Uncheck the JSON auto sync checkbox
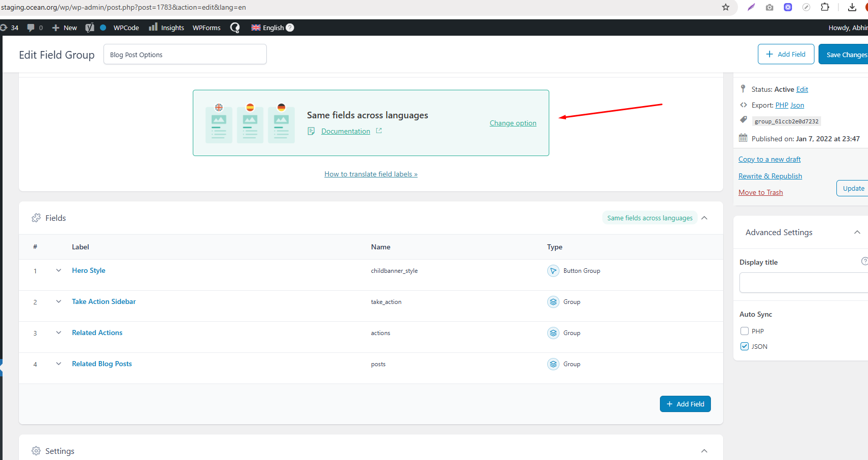Screen dimensions: 868x460 745,346
